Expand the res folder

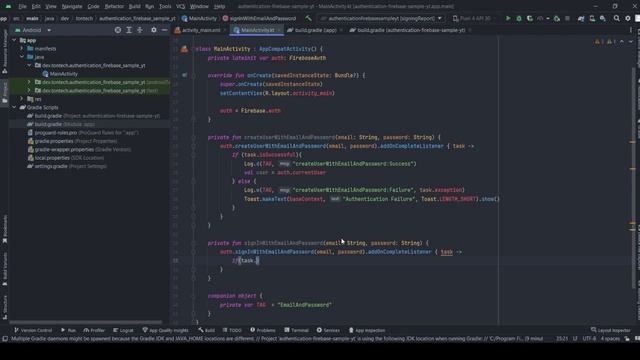(x=22, y=99)
